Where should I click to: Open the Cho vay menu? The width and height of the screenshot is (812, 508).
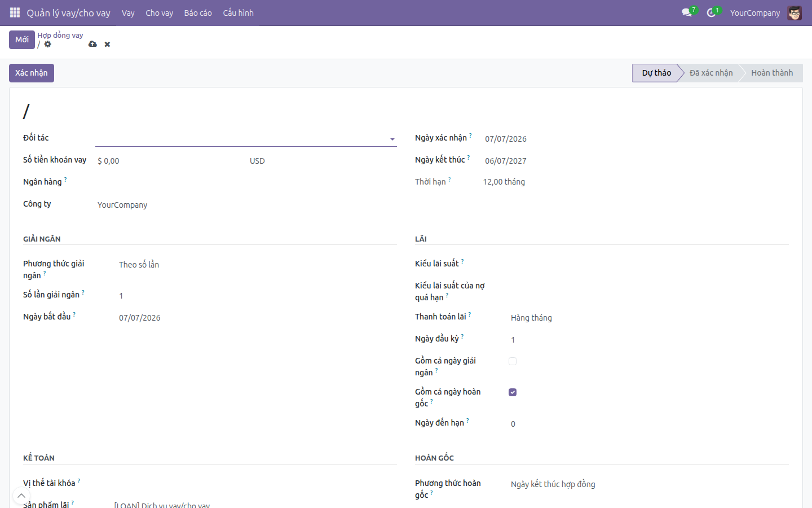159,13
